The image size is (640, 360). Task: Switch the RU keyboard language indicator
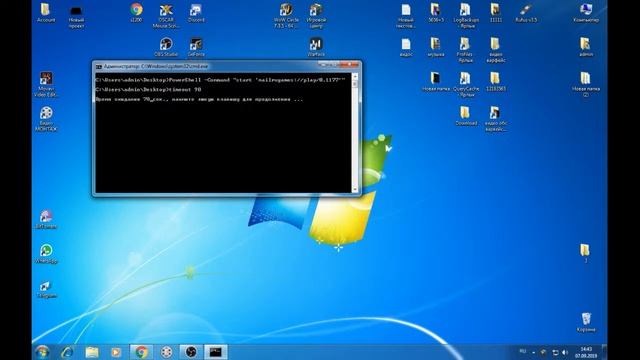coord(523,351)
